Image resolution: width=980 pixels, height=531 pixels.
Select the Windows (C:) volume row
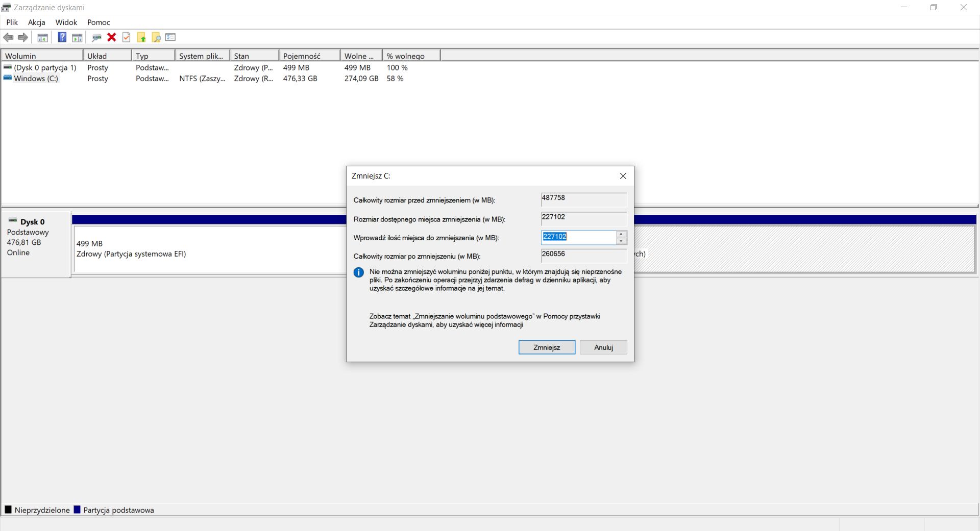(37, 78)
